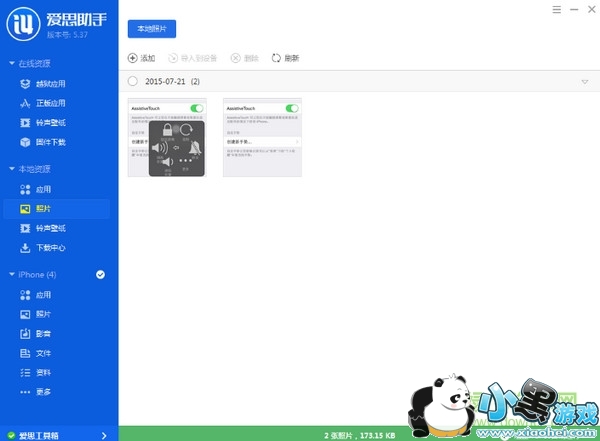Screen dimensions: 600x441
Task: Open 越狱应用 under 在线资源
Action: coord(43,84)
